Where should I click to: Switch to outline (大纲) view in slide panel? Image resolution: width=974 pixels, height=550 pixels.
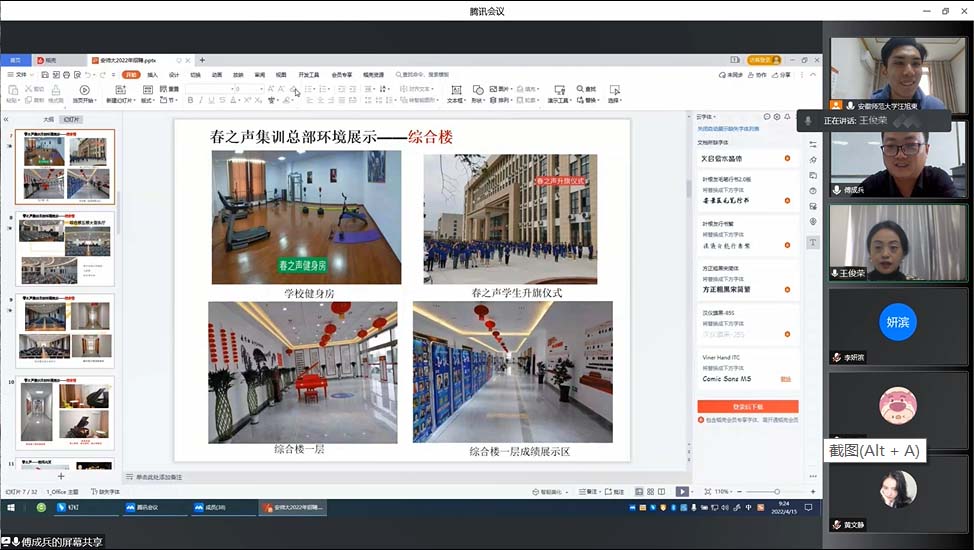pos(48,119)
